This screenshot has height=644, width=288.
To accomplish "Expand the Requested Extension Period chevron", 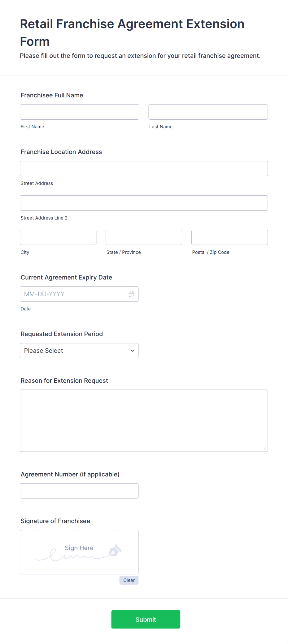I will (x=132, y=351).
